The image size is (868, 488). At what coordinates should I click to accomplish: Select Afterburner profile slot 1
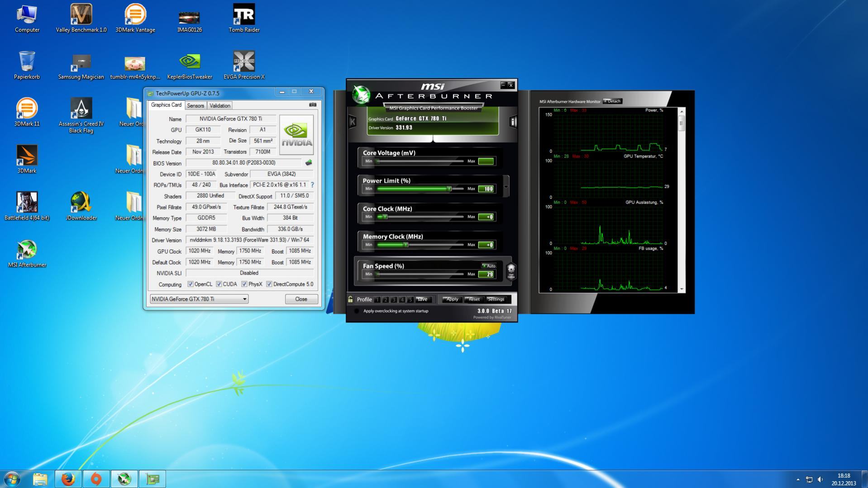377,299
